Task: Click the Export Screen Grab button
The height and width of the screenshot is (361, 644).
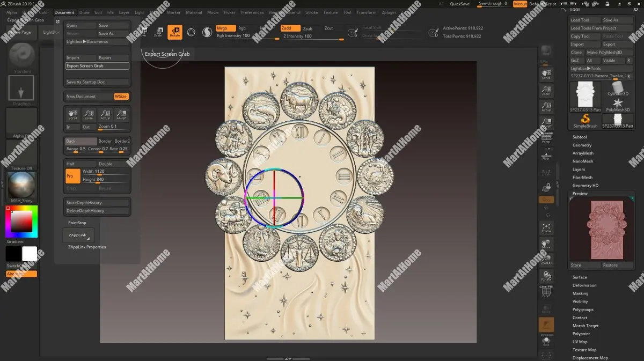Action: 97,66
